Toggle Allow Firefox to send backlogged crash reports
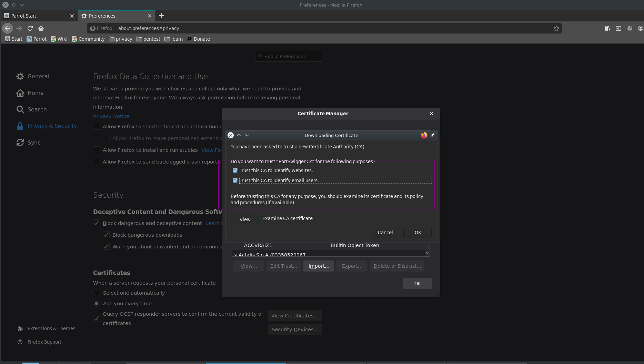 pyautogui.click(x=97, y=161)
